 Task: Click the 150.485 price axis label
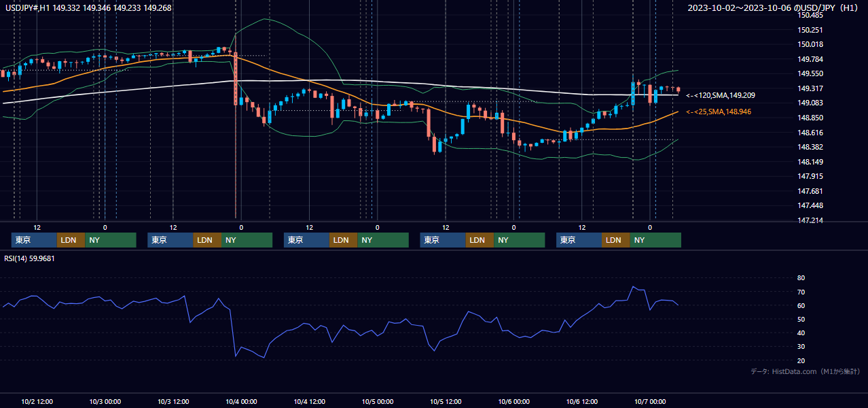812,15
